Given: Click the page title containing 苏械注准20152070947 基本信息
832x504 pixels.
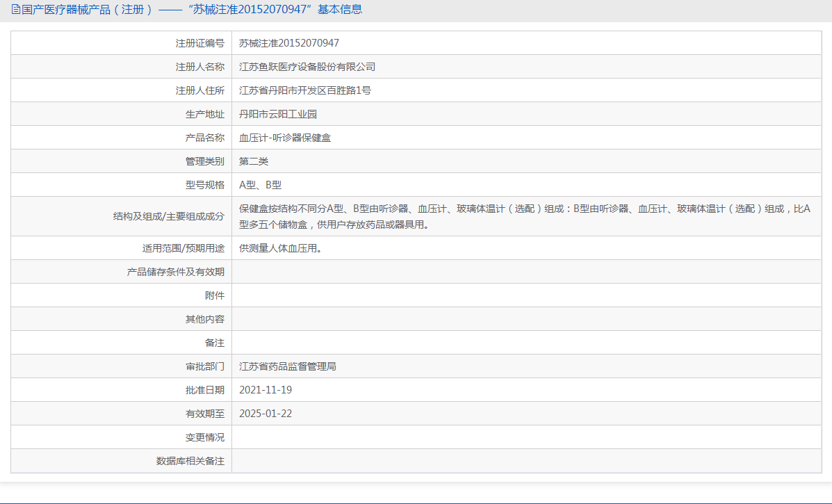Looking at the screenshot, I should coord(192,10).
